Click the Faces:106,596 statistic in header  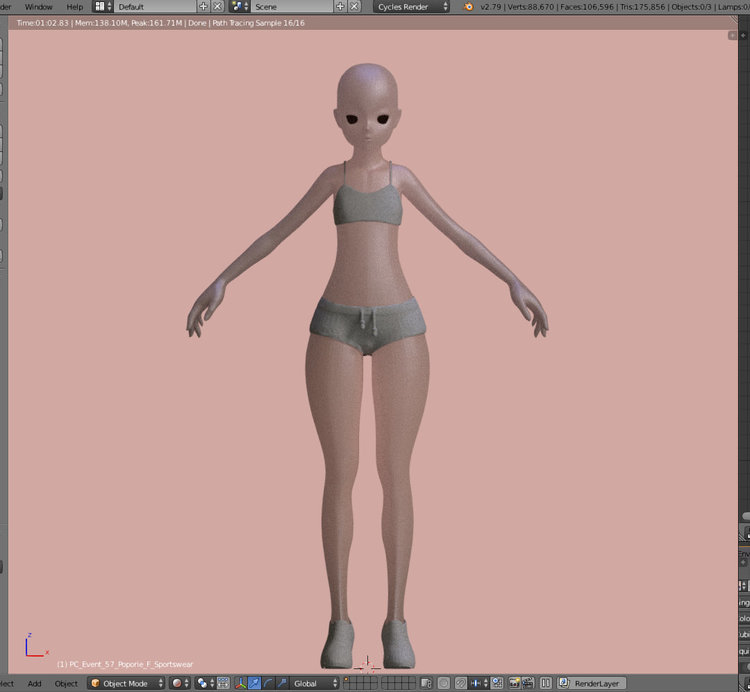[x=587, y=7]
